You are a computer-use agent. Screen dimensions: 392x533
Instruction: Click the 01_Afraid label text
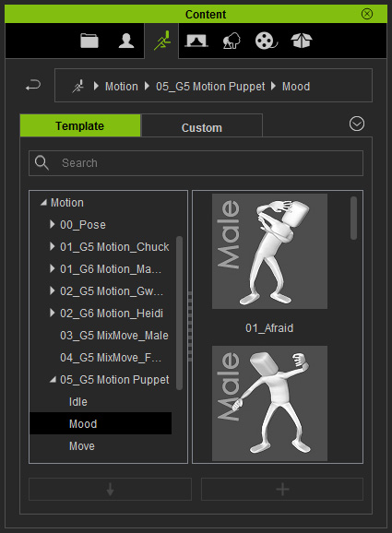coord(269,328)
